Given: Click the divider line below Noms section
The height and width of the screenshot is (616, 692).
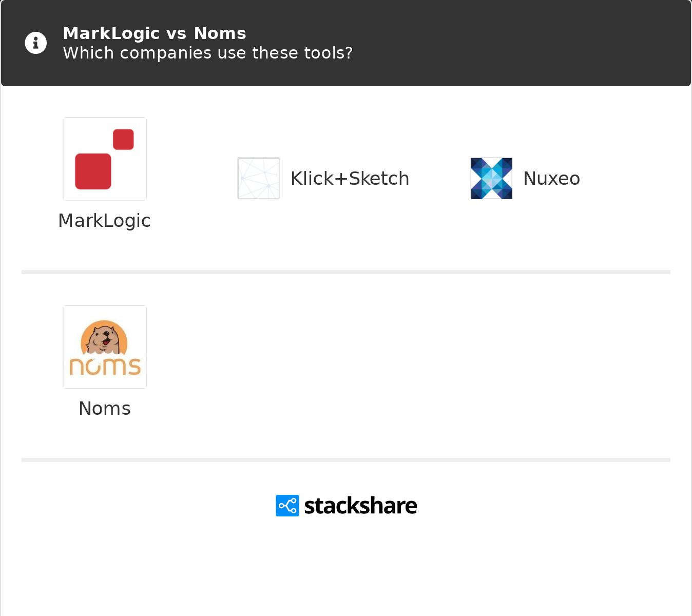Looking at the screenshot, I should [x=346, y=460].
